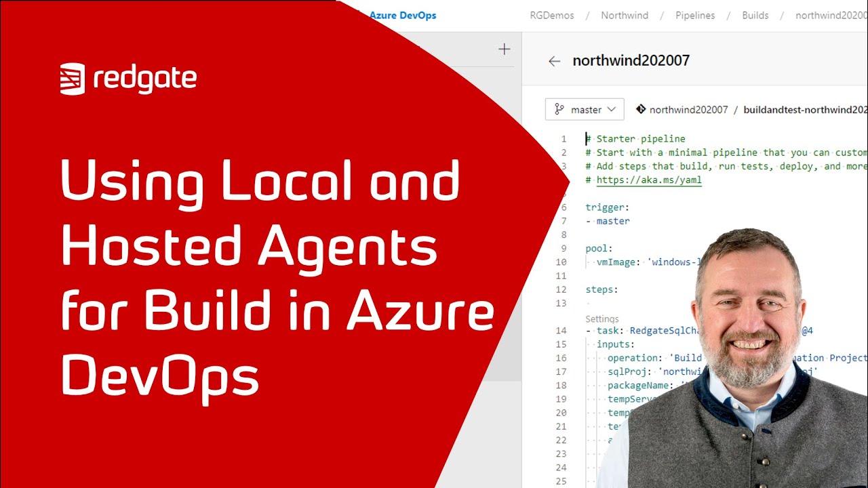The width and height of the screenshot is (868, 488).
Task: Go to the Builds breadcrumb
Action: point(755,15)
